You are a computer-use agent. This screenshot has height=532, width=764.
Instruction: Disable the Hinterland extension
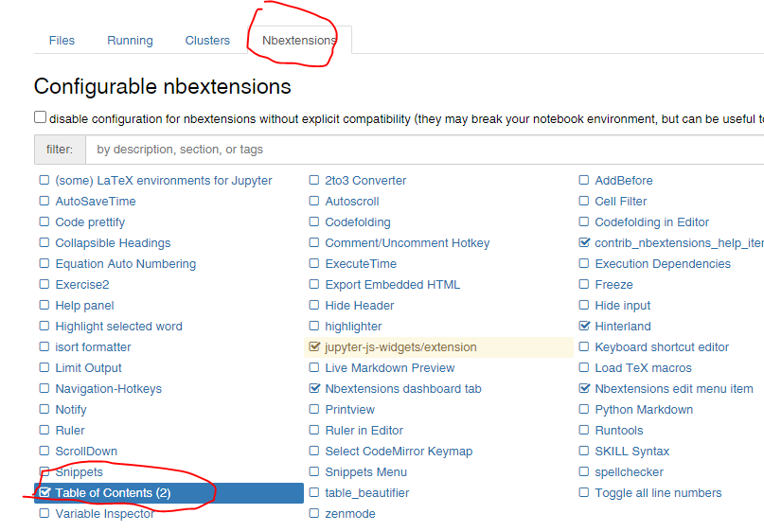tap(584, 326)
